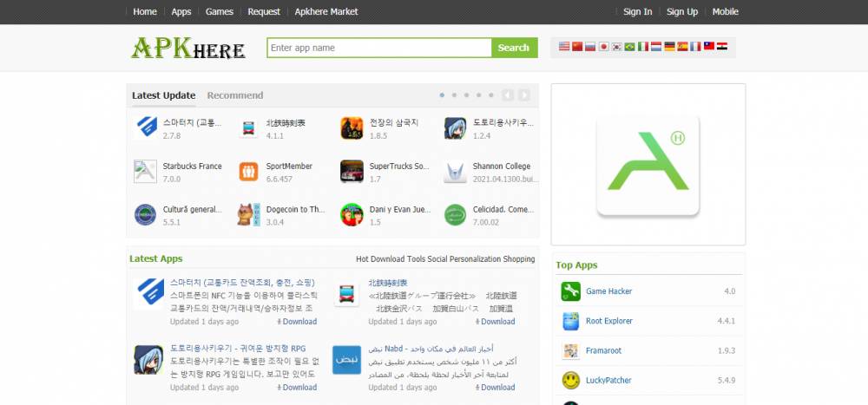Switch language with the China flag
Image resolution: width=868 pixels, height=405 pixels.
point(577,47)
